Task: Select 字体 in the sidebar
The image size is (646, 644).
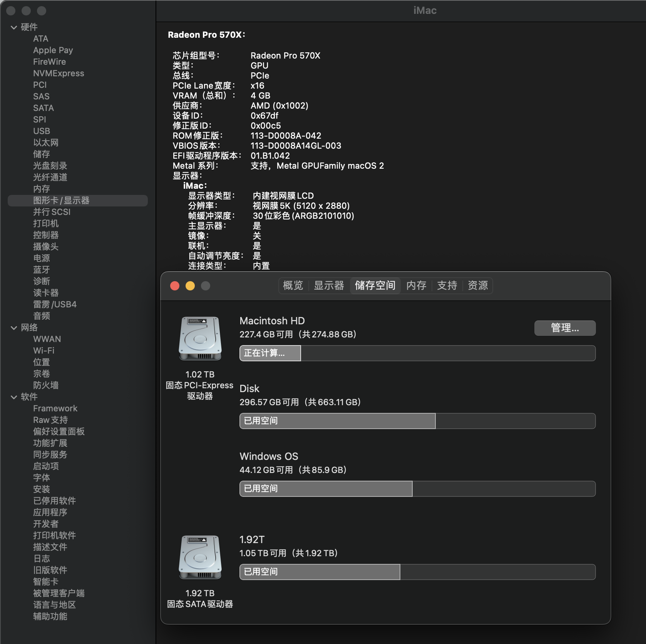Action: click(42, 478)
